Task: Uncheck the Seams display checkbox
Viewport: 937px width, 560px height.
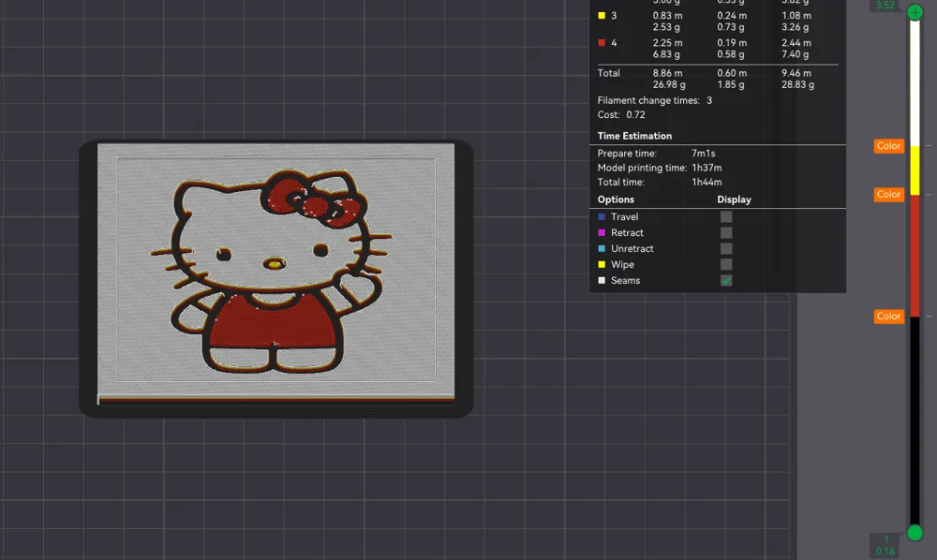Action: click(726, 281)
